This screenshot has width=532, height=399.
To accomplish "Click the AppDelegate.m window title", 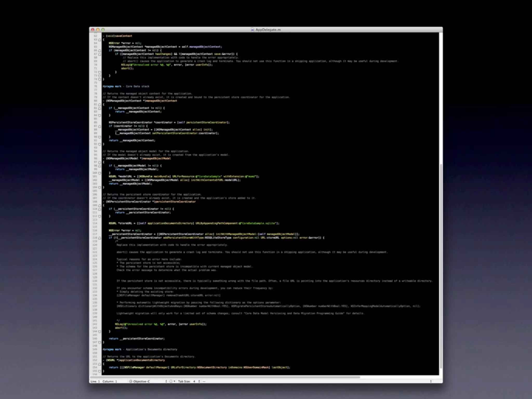I will 268,30.
